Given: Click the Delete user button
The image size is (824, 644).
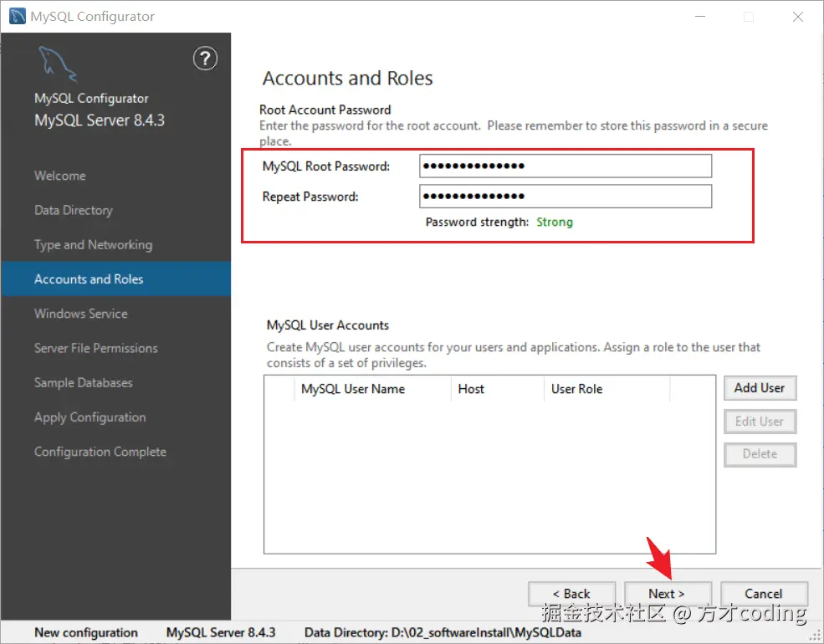Looking at the screenshot, I should coord(760,454).
